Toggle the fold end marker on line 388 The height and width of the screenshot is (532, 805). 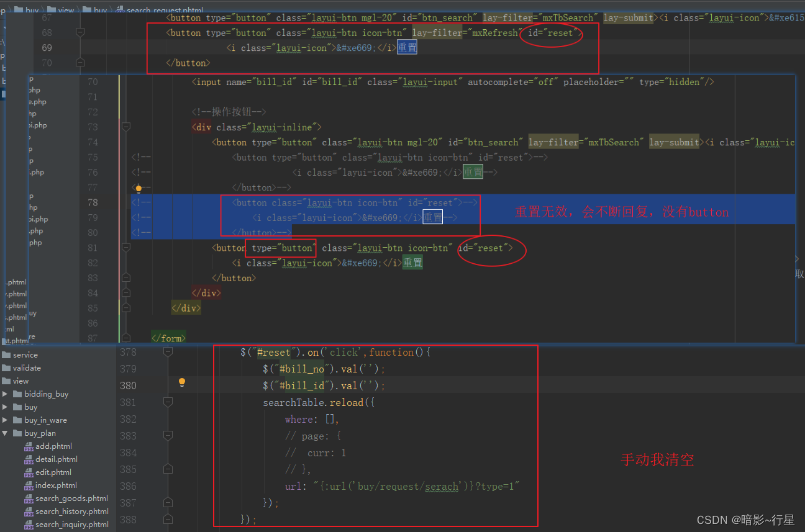[167, 518]
